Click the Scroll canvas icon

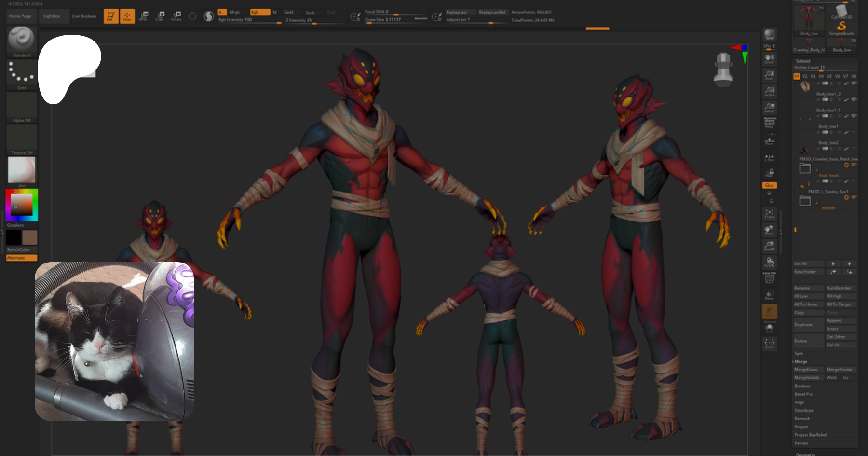769,58
